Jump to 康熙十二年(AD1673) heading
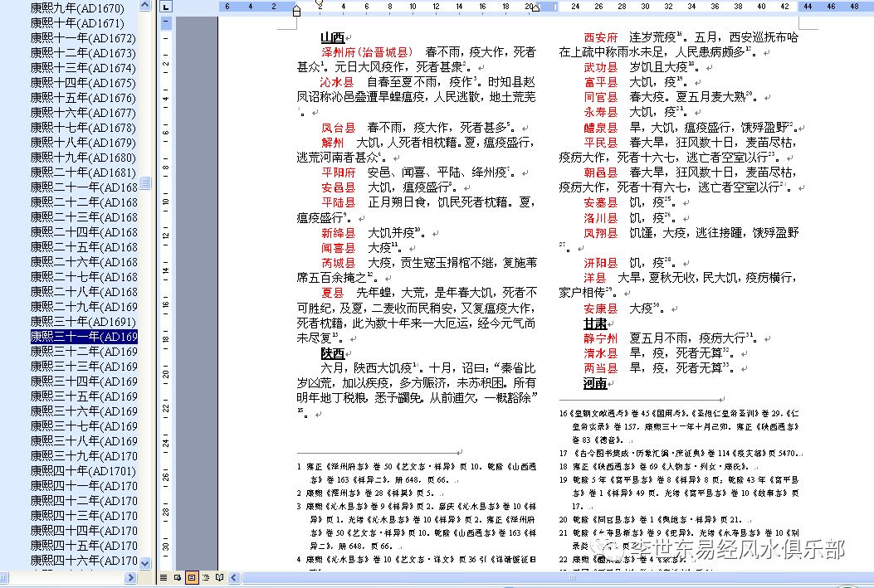This screenshot has height=588, width=874. (x=82, y=53)
